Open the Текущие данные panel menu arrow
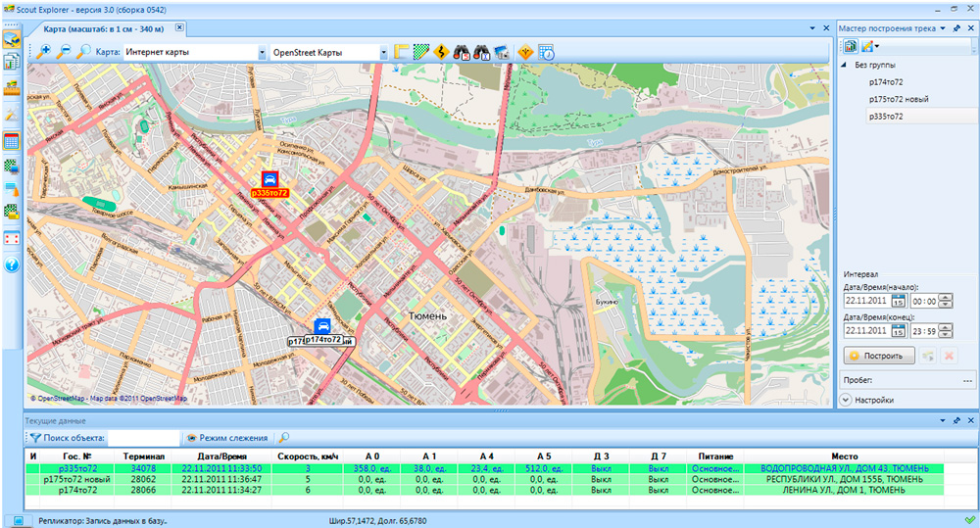 point(943,420)
